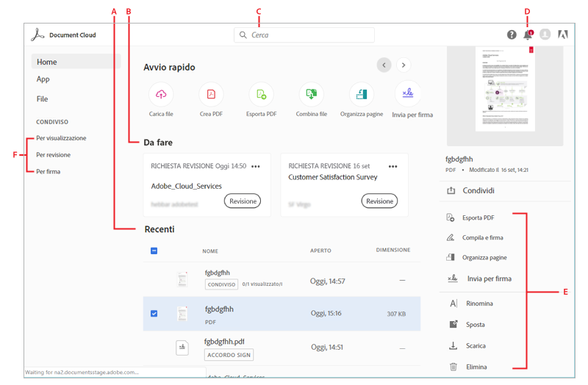Uncheck the selected fgbdgfhh PDF row checkbox

coord(154,314)
